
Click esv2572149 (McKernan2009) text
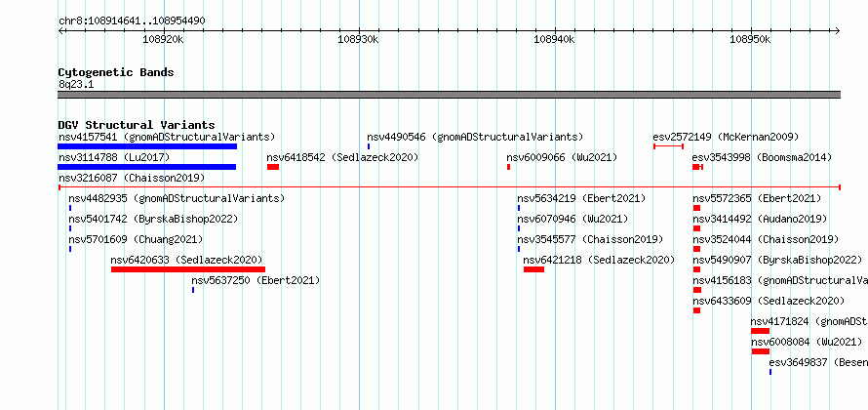click(726, 137)
